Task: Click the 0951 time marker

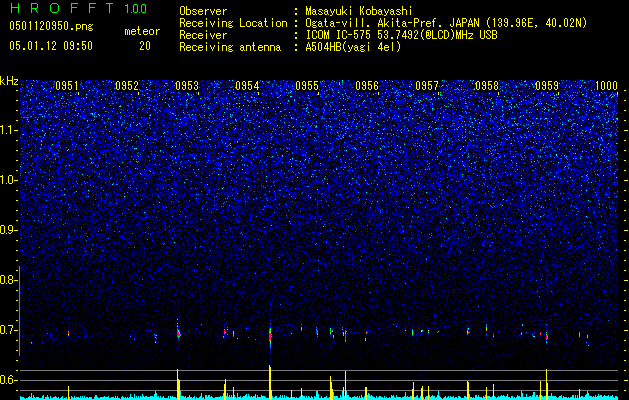Action: tap(67, 86)
